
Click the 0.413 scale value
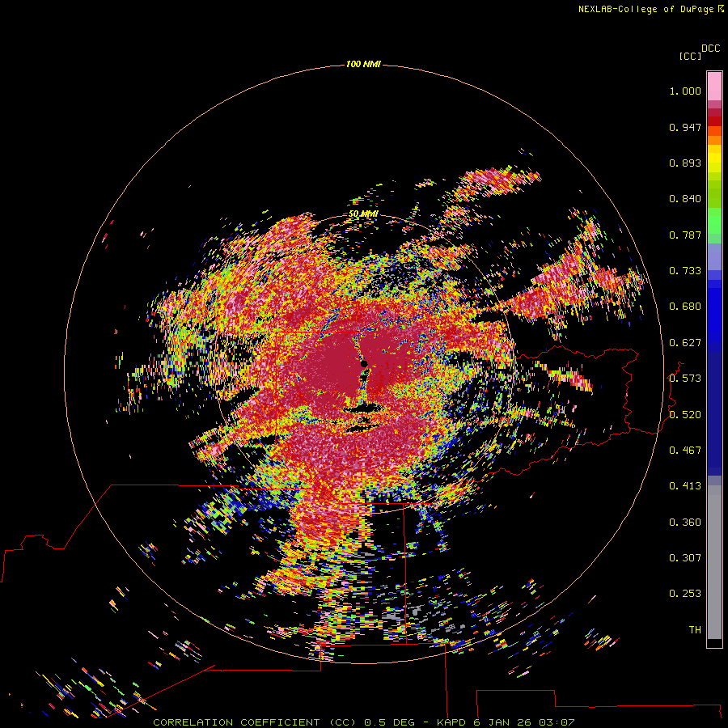coord(685,486)
